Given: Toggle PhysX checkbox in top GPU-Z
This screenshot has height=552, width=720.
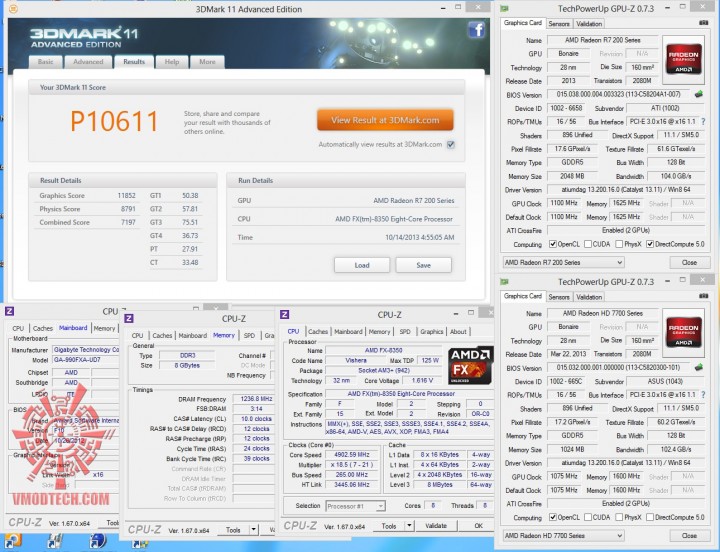Looking at the screenshot, I should (619, 244).
